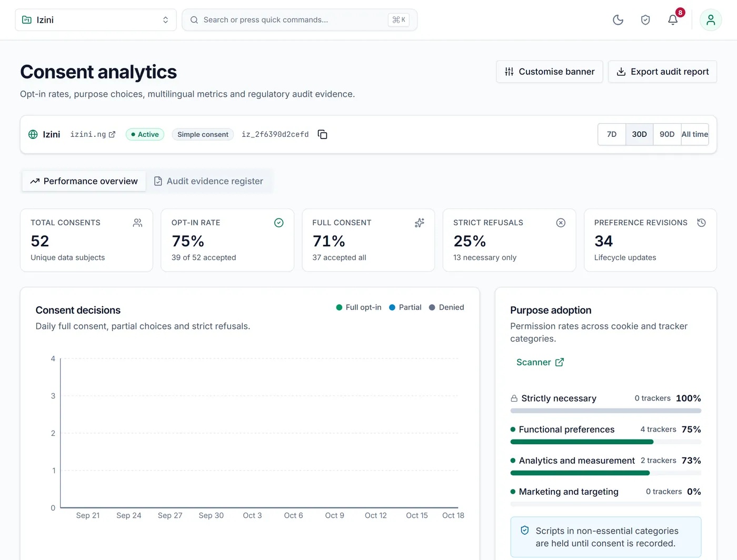Click the "Unique data subjects" text
The image size is (737, 560).
(x=68, y=257)
